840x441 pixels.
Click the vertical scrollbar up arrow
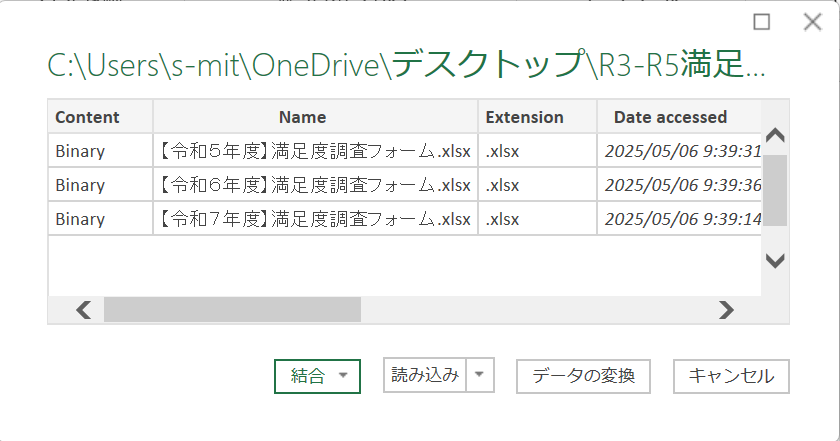coord(775,135)
